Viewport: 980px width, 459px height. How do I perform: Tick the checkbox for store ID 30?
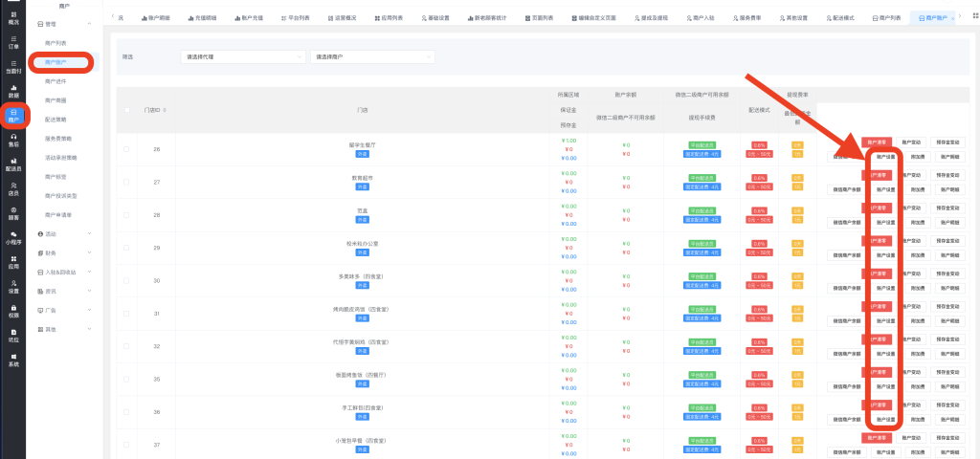pos(127,280)
